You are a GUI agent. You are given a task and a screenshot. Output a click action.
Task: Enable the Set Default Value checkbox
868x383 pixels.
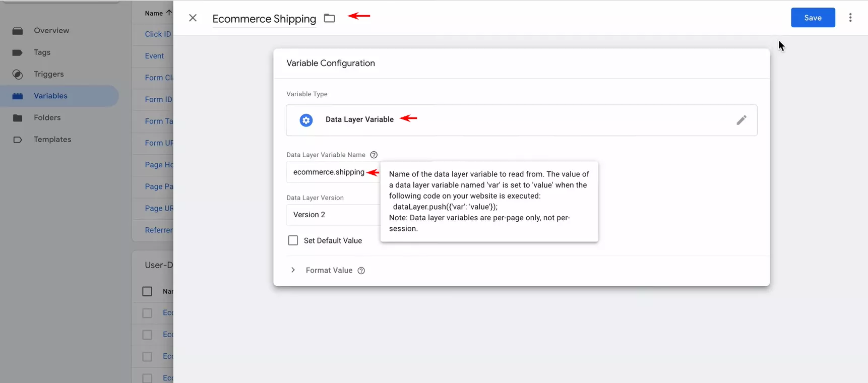coord(293,240)
